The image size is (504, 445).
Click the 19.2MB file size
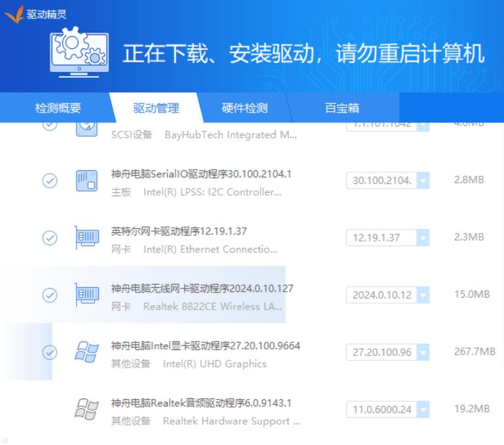click(x=472, y=409)
